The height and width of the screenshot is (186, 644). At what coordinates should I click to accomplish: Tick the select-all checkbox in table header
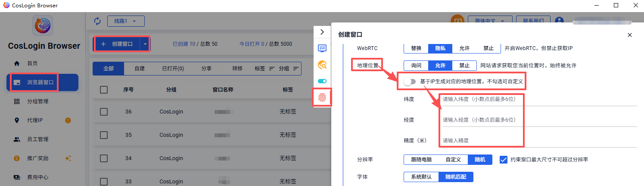point(104,90)
